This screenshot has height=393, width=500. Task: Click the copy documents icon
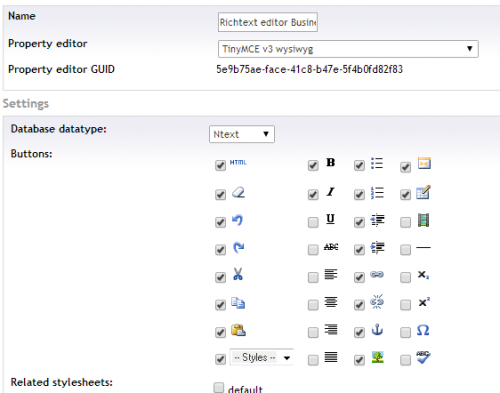238,303
